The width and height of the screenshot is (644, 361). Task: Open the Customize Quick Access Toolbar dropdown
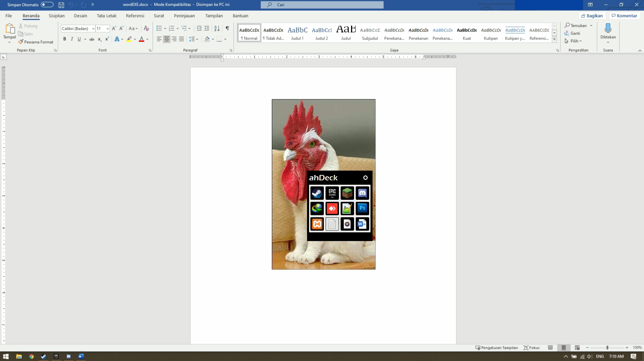tap(93, 5)
